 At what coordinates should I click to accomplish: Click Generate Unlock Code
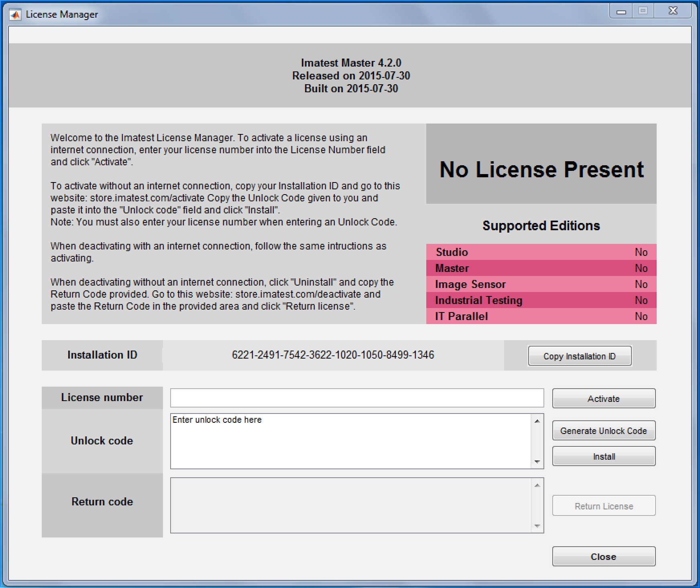604,431
